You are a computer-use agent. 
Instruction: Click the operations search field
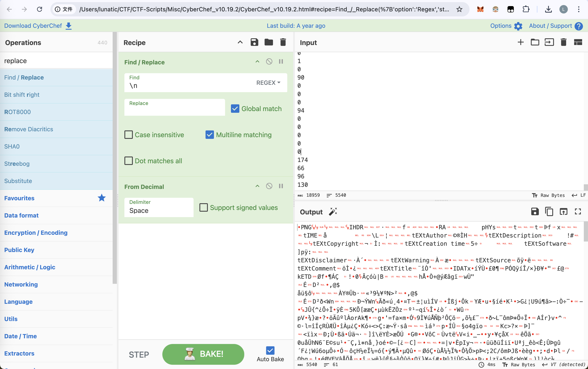point(56,61)
